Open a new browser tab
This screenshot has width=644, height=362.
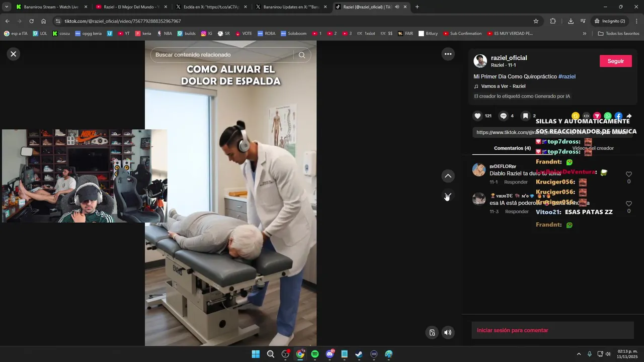pyautogui.click(x=417, y=7)
